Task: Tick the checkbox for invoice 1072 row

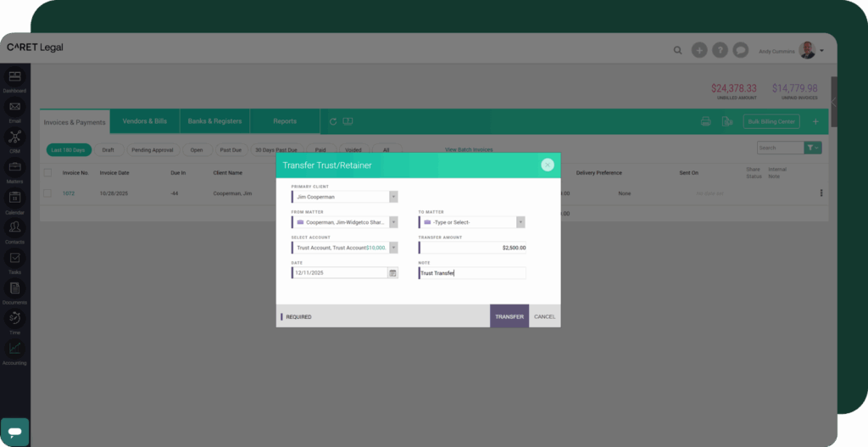Action: tap(47, 193)
